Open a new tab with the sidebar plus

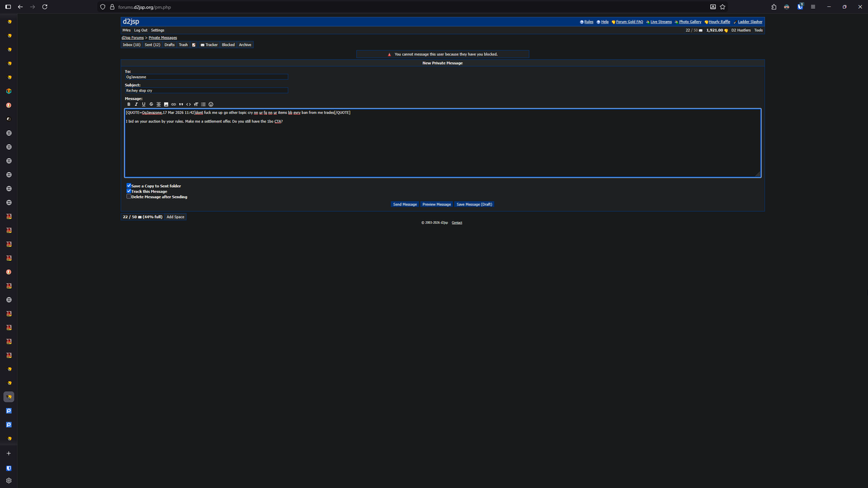pos(9,453)
